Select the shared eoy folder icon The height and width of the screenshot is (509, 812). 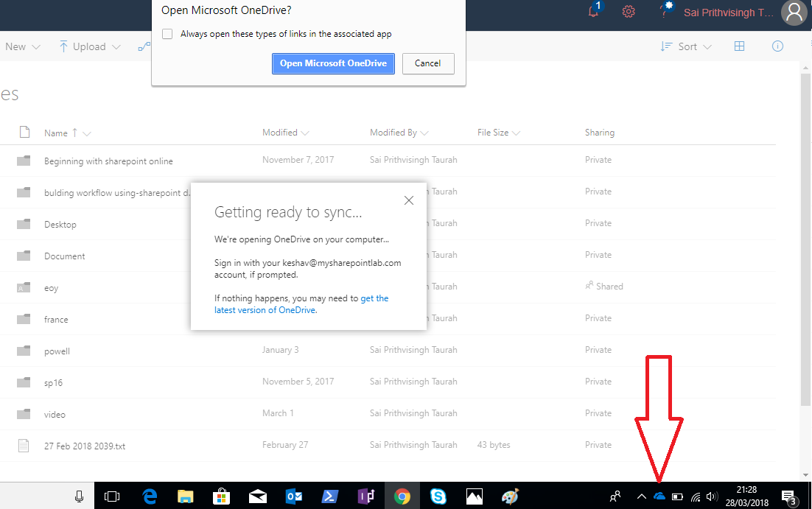click(24, 287)
